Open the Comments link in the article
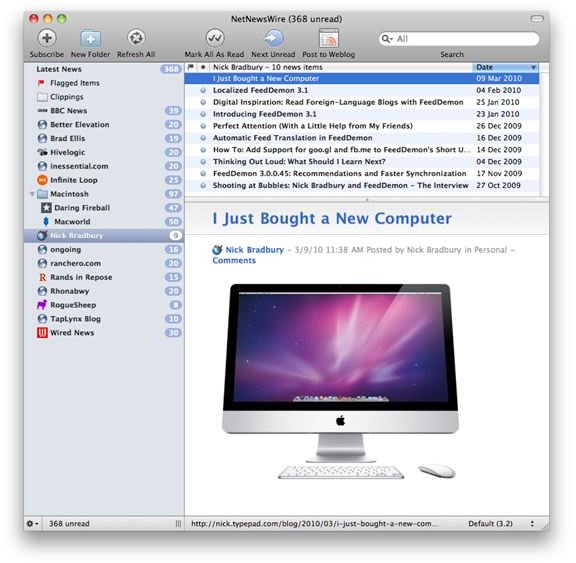The height and width of the screenshot is (563, 576). 234,260
